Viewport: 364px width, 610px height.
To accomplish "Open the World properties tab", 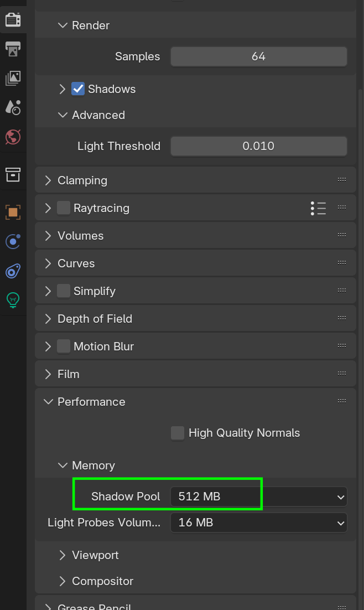I will 13,136.
